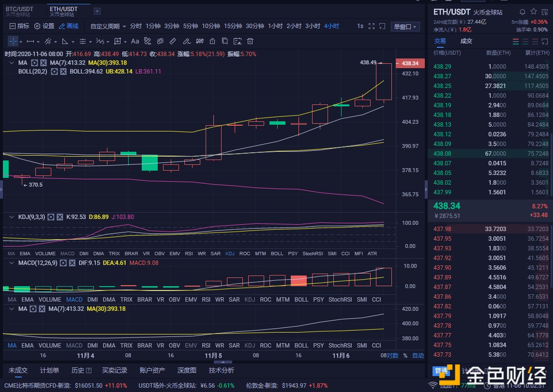Enter fullscreen chart mode
553x392 pixels.
[x=372, y=26]
